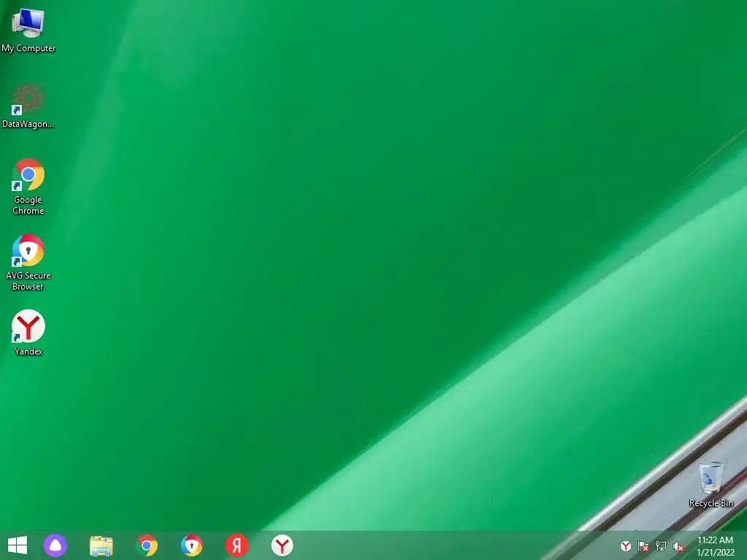
Task: Click the 'AVG Secure Browser' label text
Action: click(28, 281)
